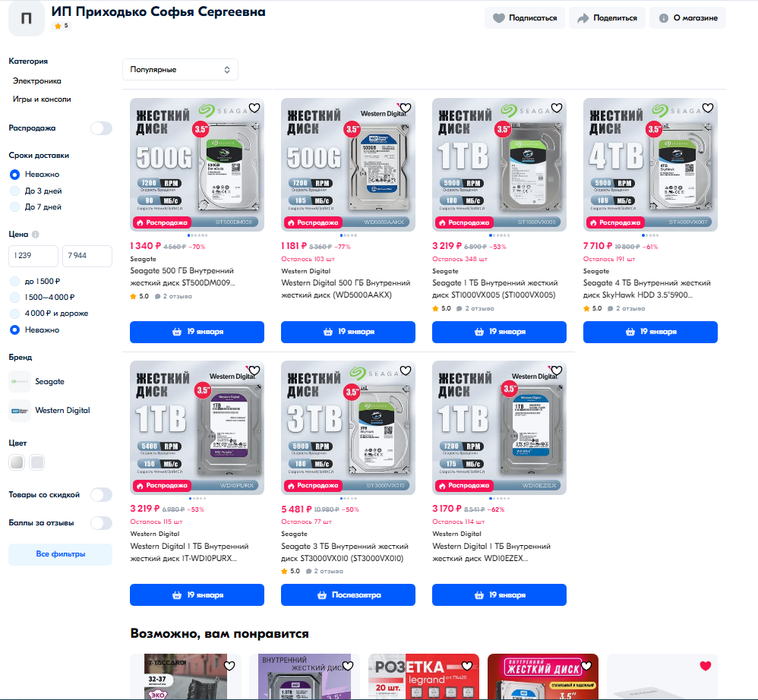Add Western Digital 500 ГБ WD5000AAKX to favorites

coord(406,108)
